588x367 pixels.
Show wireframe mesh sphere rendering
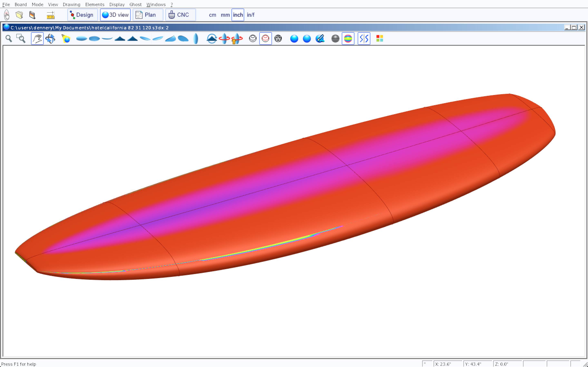[x=278, y=38]
